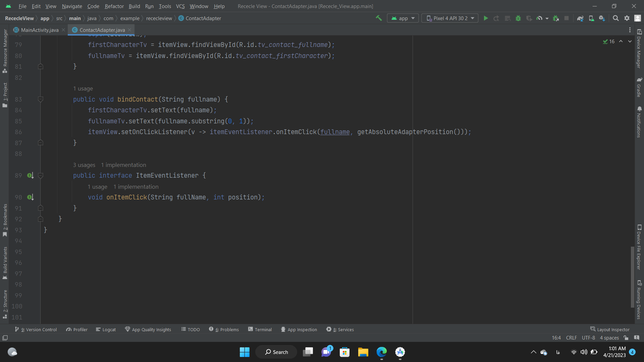644x362 pixels.
Task: Collapse the ItemEventListener interface fold marker
Action: click(41, 175)
